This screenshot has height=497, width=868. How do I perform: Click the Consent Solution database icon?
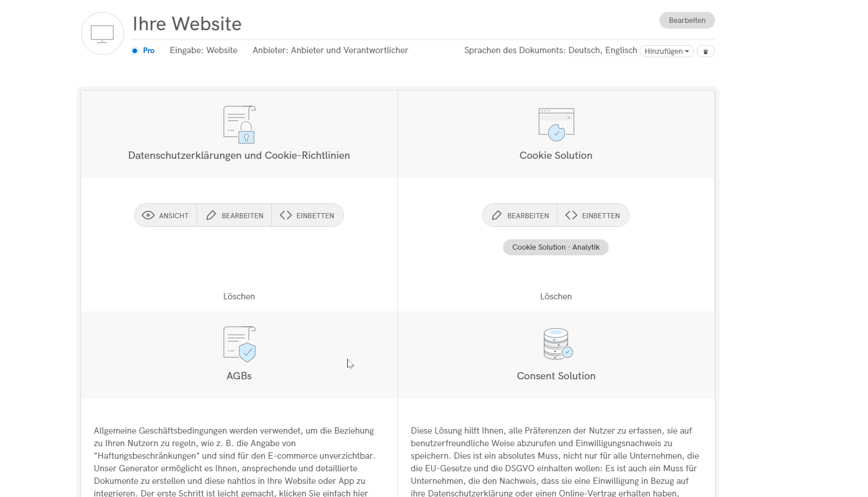pos(557,344)
